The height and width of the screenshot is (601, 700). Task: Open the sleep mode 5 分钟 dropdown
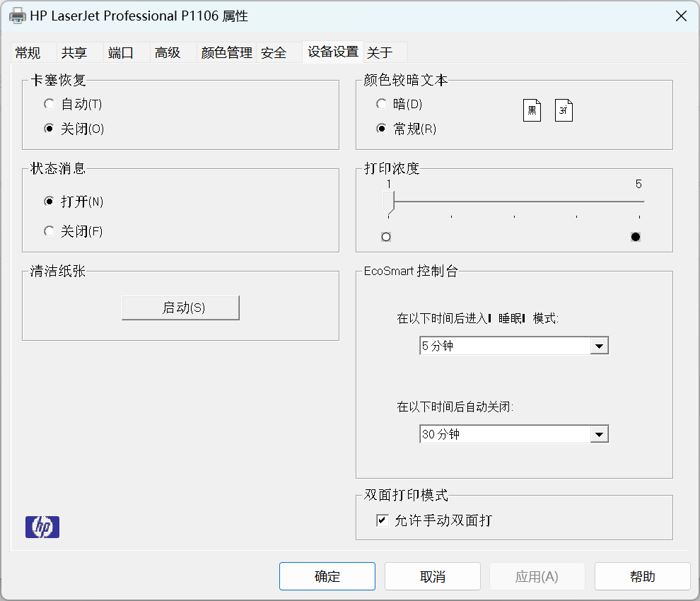599,346
